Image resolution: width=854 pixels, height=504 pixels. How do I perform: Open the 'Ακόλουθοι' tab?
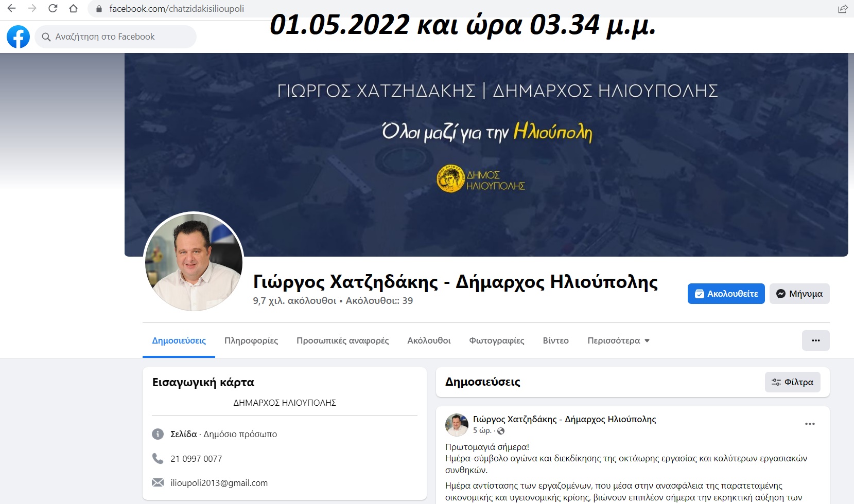pyautogui.click(x=429, y=340)
